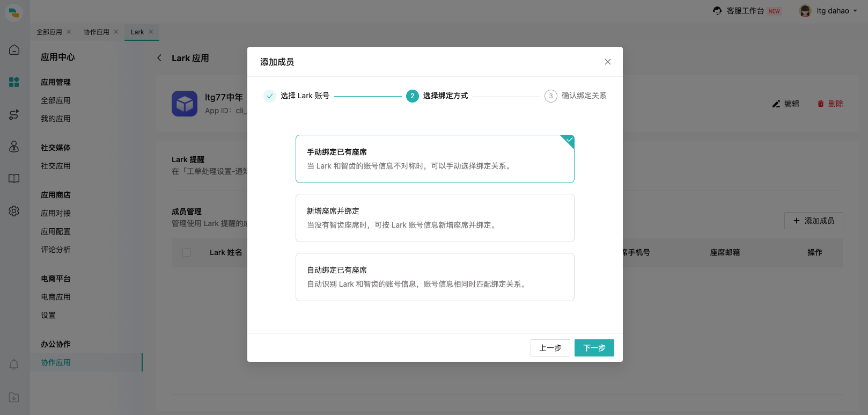
Task: Choose the auto bind existing seat option
Action: pos(435,277)
